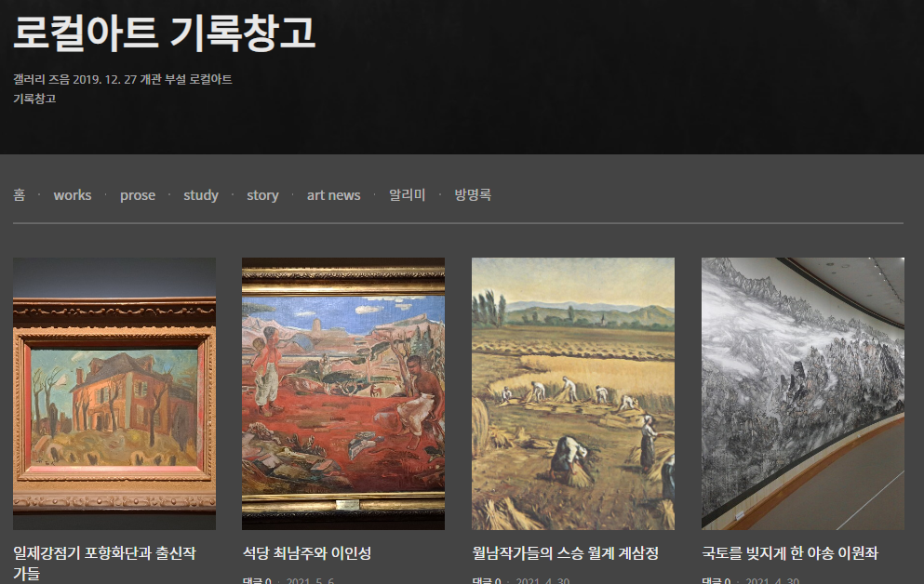Open post 일제강점기 포항화단과 출신작가들

click(x=104, y=563)
